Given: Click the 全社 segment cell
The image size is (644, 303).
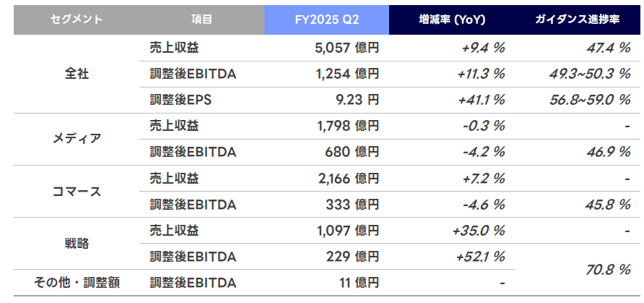Looking at the screenshot, I should pyautogui.click(x=76, y=74).
